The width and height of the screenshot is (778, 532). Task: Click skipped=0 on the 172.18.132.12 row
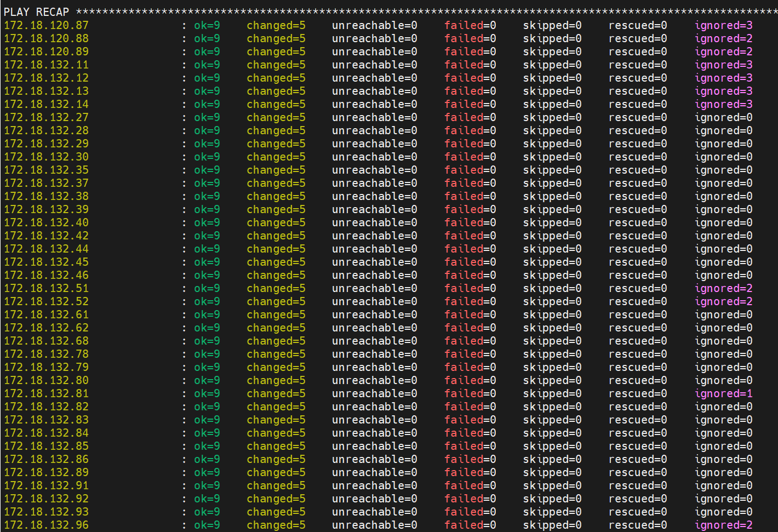click(x=552, y=78)
